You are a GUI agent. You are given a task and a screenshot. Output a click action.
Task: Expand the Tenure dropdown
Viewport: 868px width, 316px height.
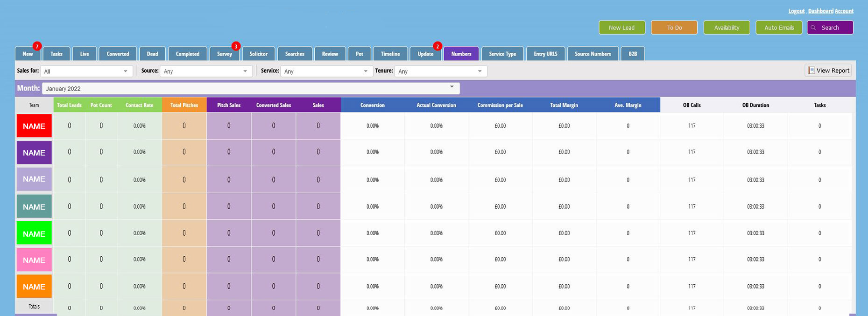point(440,71)
